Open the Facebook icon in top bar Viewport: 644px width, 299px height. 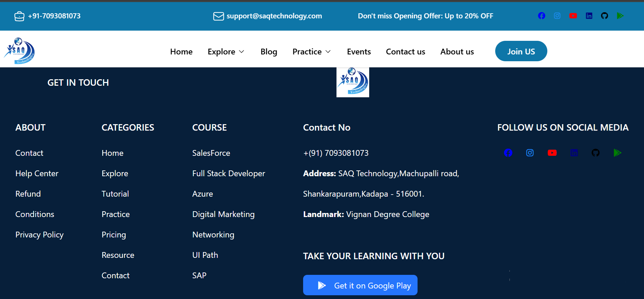coord(541,16)
